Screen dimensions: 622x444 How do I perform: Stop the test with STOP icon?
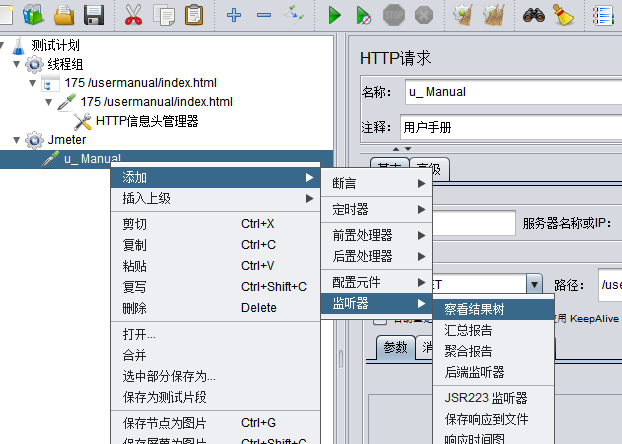pyautogui.click(x=394, y=15)
